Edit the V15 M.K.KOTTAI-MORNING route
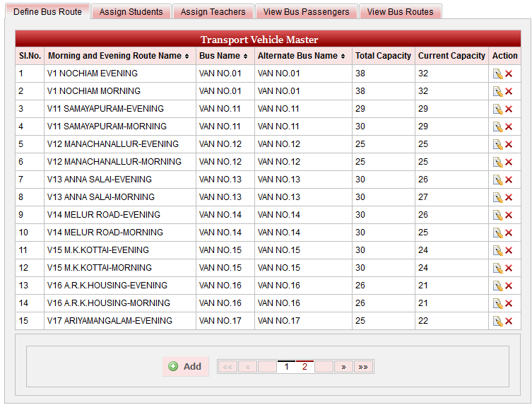Screen dimensions: 532x405 [x=497, y=268]
